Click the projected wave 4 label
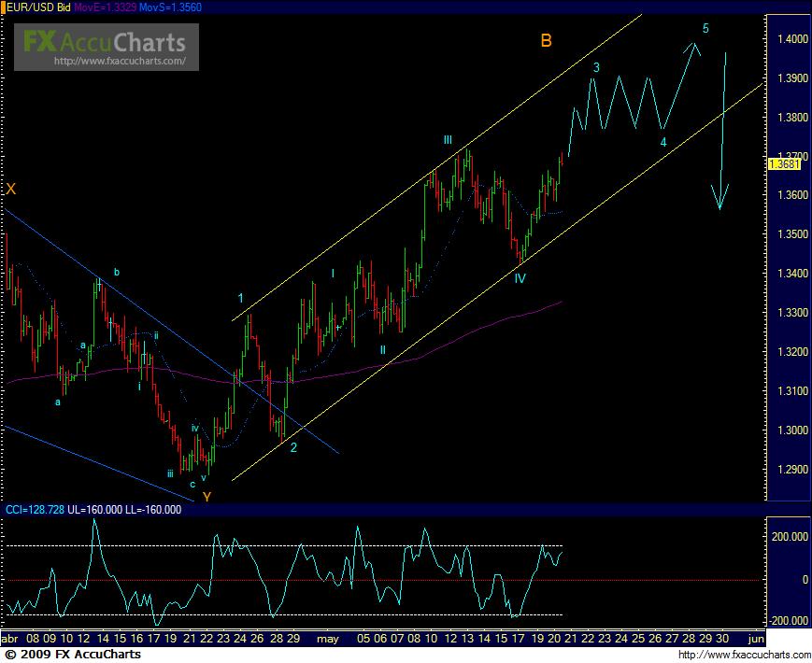 coord(663,142)
